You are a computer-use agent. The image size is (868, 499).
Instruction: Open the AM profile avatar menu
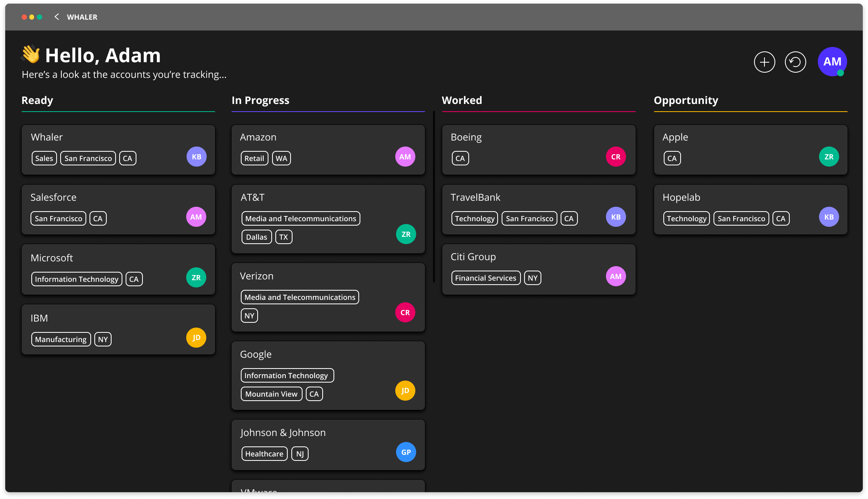pyautogui.click(x=832, y=62)
